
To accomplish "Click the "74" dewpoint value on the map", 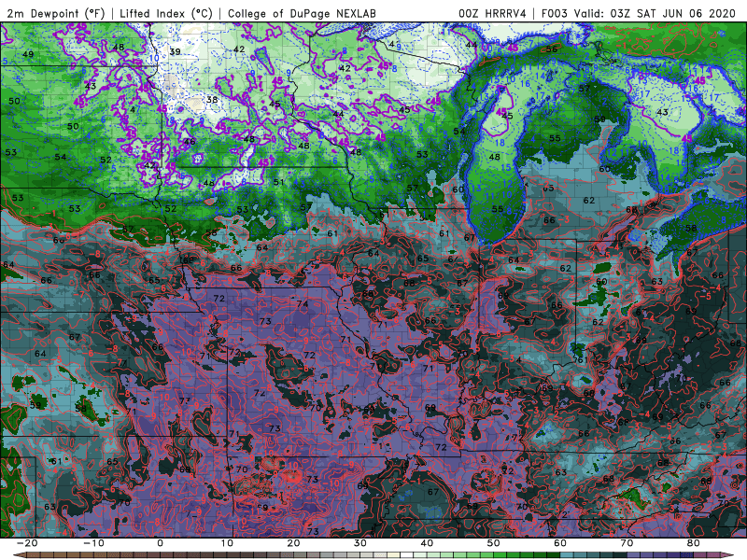I will click(303, 304).
